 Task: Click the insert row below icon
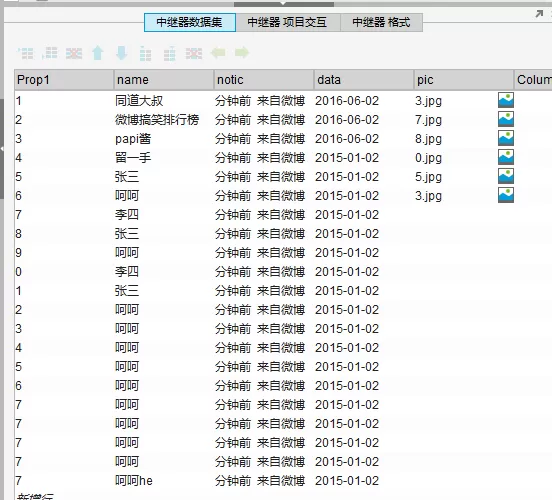click(50, 53)
